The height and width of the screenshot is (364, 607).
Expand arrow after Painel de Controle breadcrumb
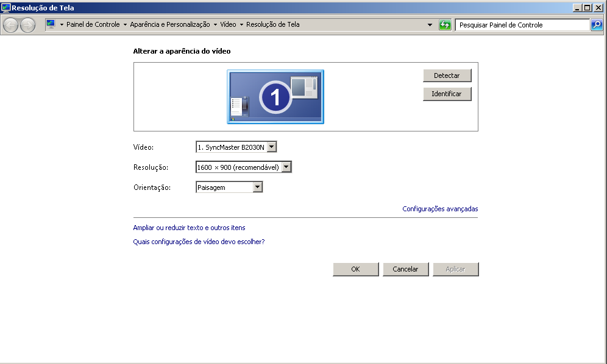click(x=125, y=25)
